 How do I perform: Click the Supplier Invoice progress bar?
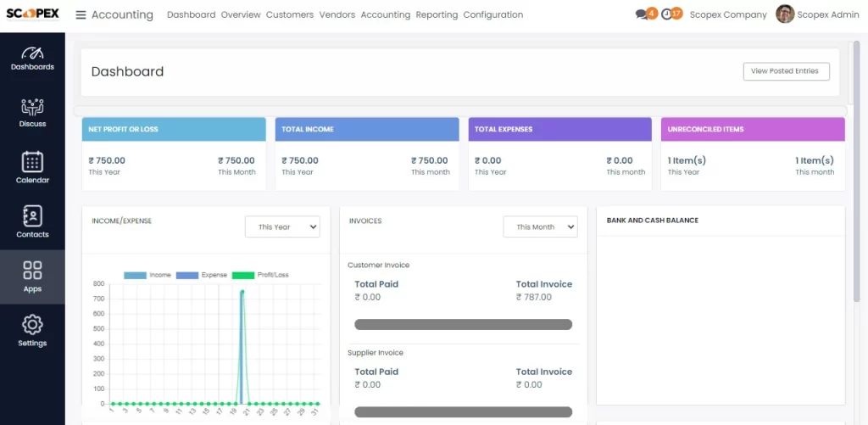click(x=464, y=412)
